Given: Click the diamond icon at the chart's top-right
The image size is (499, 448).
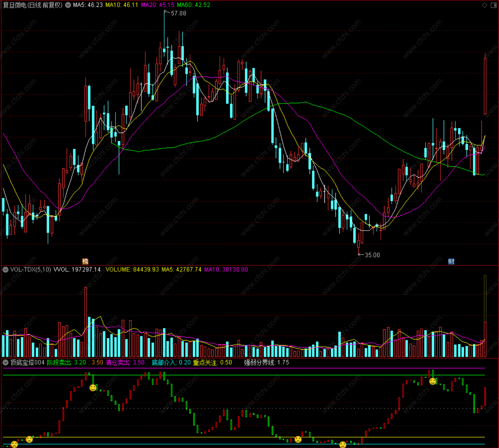Looking at the screenshot, I should pyautogui.click(x=484, y=5).
